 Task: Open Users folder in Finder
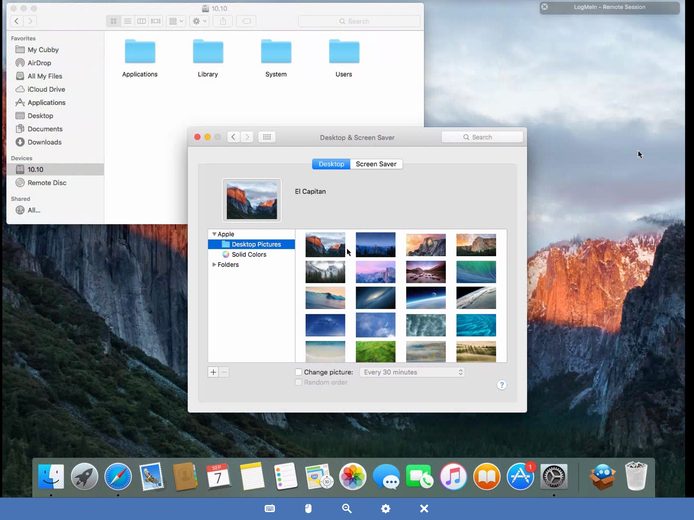[x=344, y=58]
